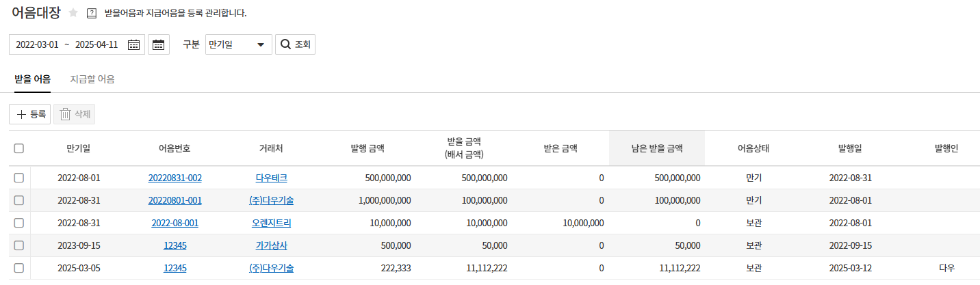Open 어음번호 link 20220801-001

(175, 200)
